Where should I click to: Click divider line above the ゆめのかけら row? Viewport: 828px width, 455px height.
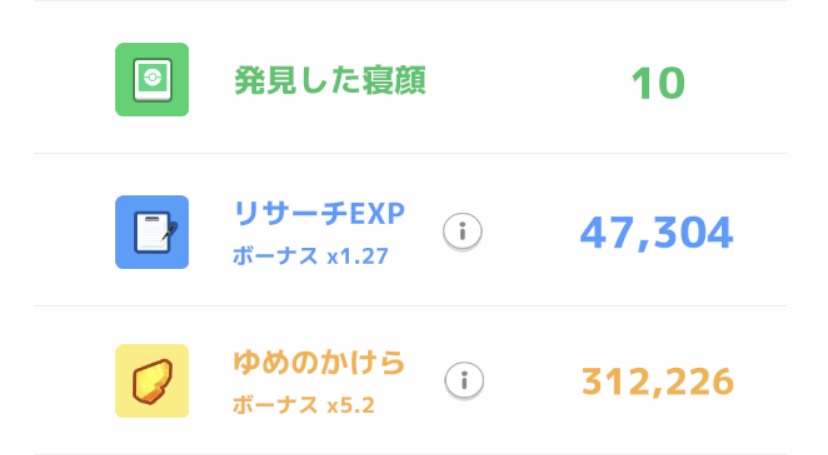coord(410,306)
